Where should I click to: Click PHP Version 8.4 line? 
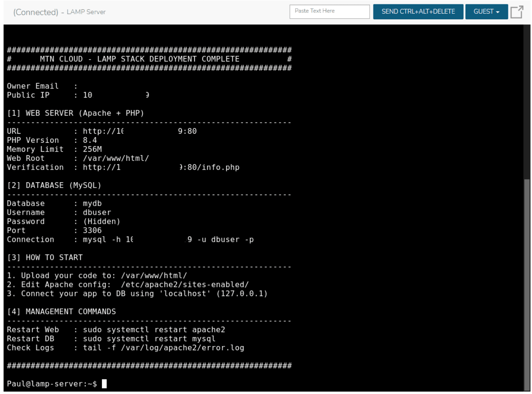(x=52, y=140)
